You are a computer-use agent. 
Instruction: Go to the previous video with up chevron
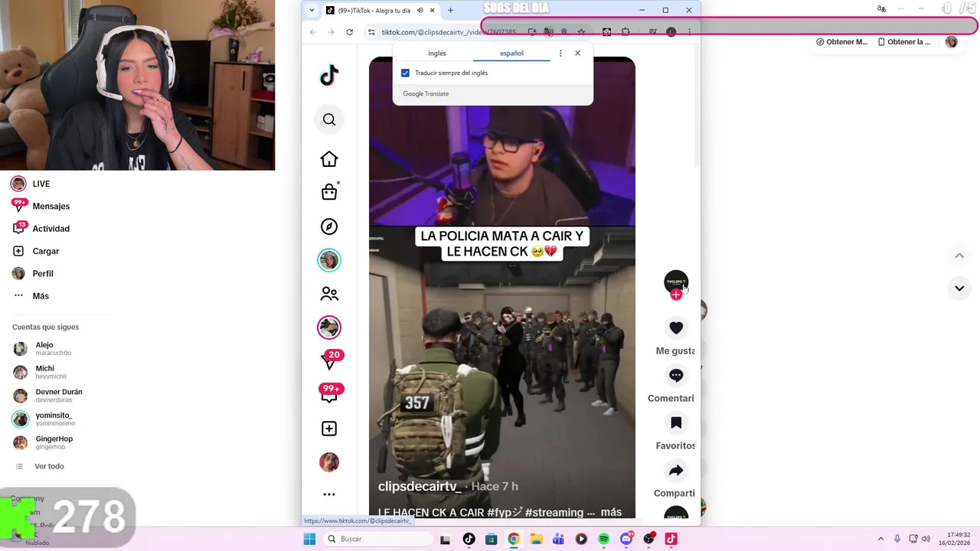[959, 256]
